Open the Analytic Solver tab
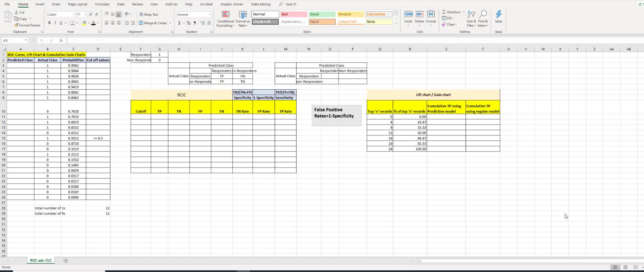The height and width of the screenshot is (272, 644). (232, 4)
